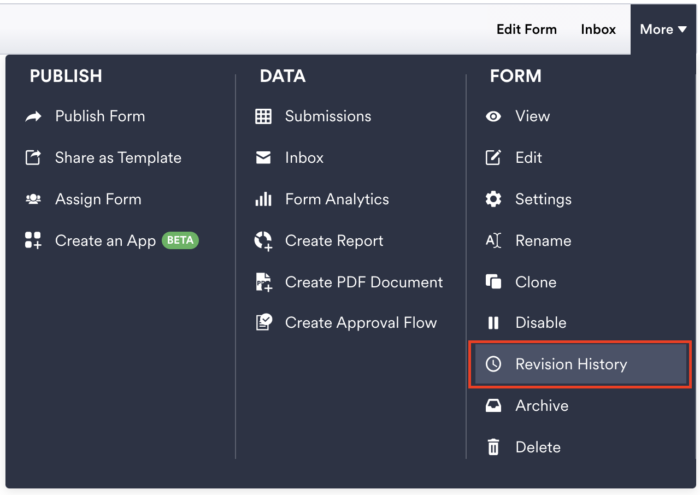Open Revision History from the Form menu
The width and height of the screenshot is (700, 495).
[570, 365]
